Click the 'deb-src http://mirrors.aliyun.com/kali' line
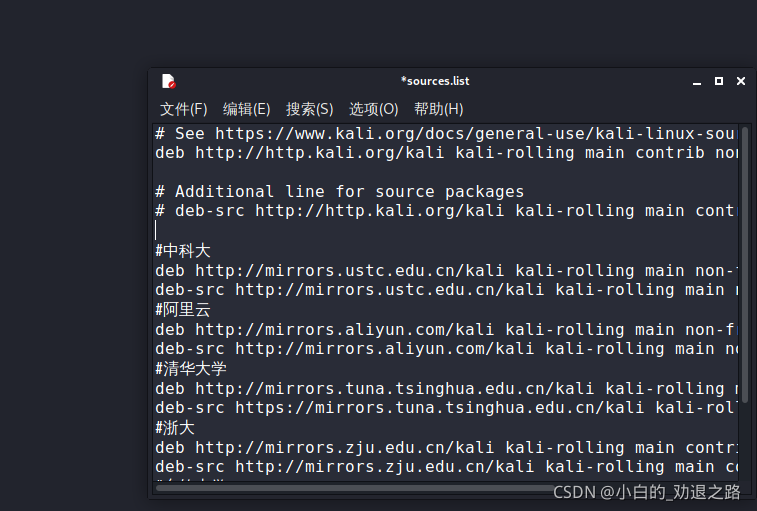The image size is (757, 511). (x=447, y=349)
